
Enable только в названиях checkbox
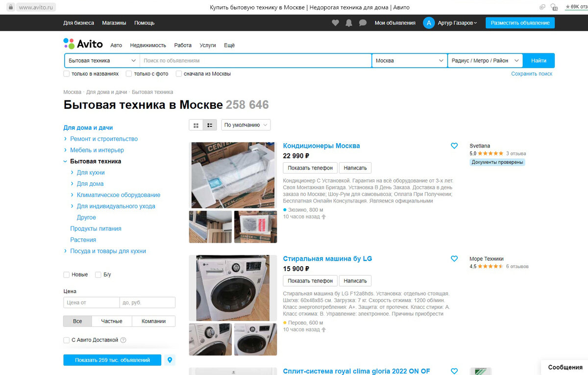[66, 74]
